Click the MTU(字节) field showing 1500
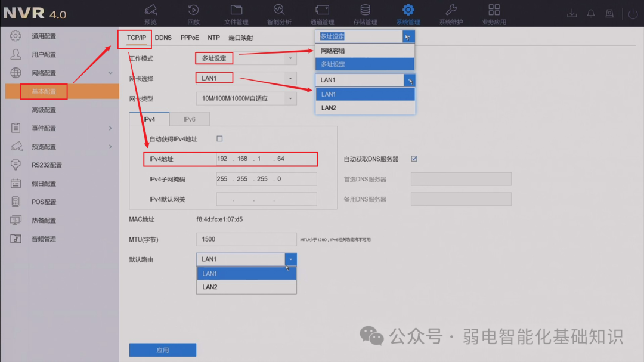The image size is (644, 362). point(246,239)
